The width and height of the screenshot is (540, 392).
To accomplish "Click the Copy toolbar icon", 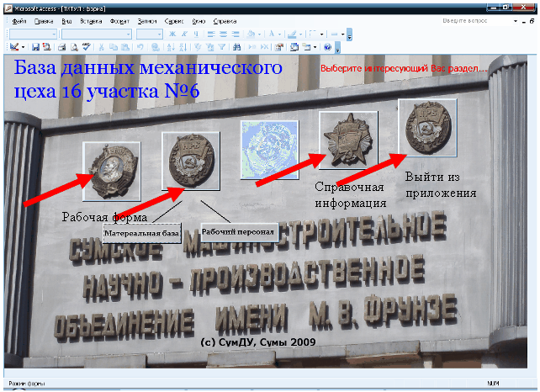I will (x=114, y=47).
